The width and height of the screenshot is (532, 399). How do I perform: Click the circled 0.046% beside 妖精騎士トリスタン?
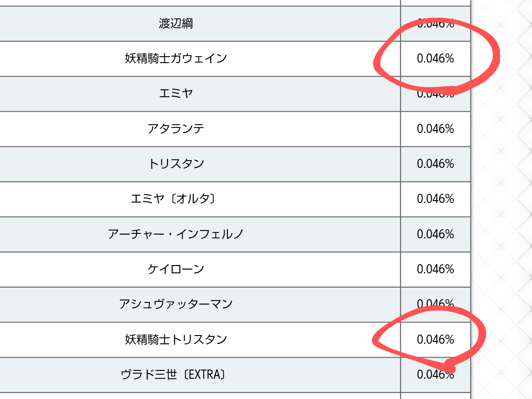pyautogui.click(x=435, y=339)
